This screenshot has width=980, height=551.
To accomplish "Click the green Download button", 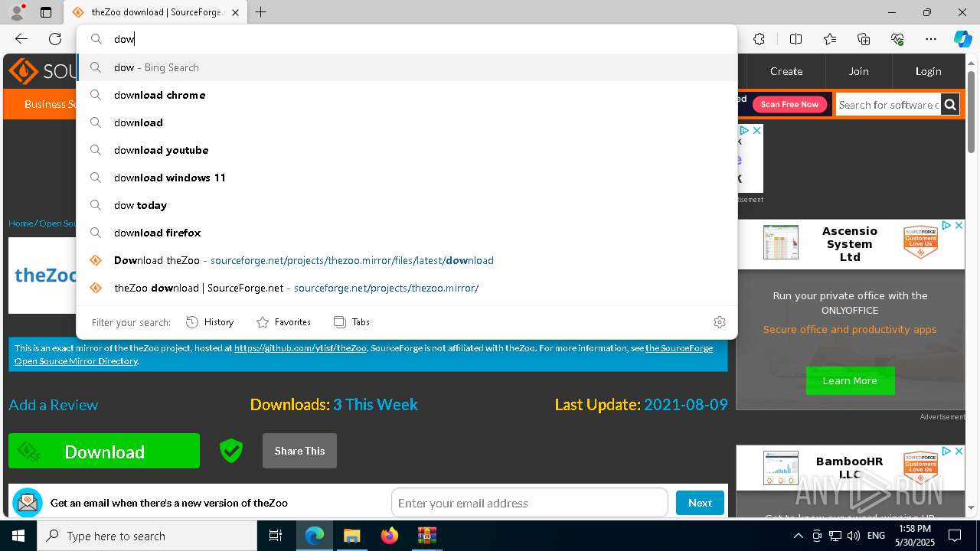I will [x=104, y=452].
